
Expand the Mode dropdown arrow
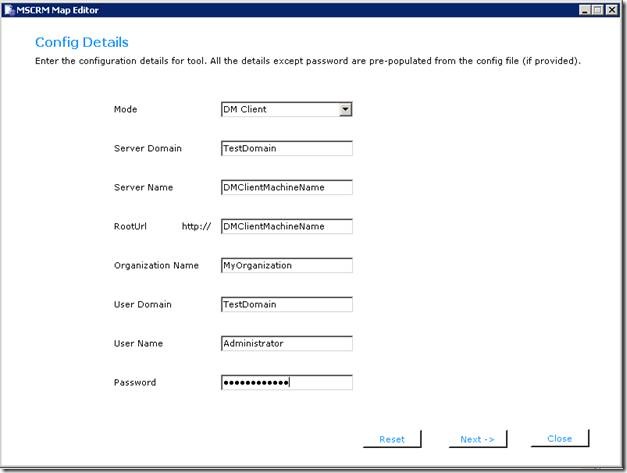pos(345,110)
